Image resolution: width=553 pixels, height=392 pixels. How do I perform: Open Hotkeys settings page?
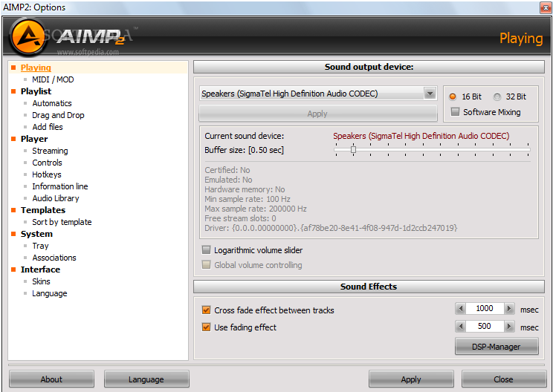pyautogui.click(x=47, y=174)
